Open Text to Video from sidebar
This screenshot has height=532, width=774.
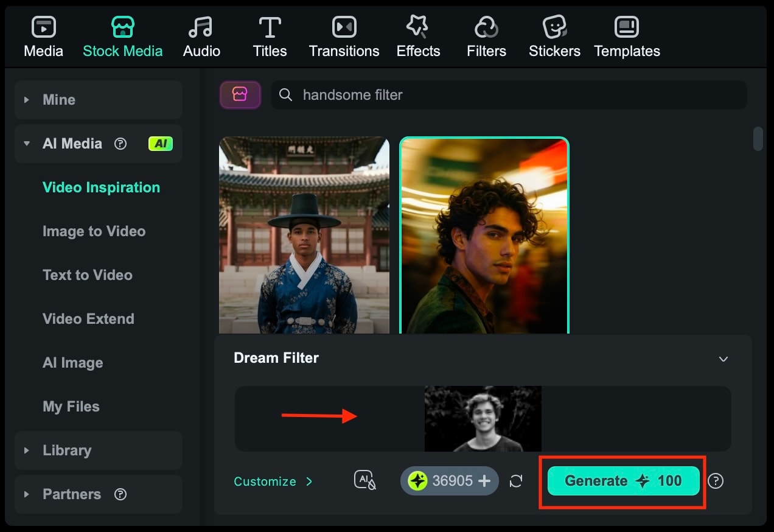click(88, 275)
